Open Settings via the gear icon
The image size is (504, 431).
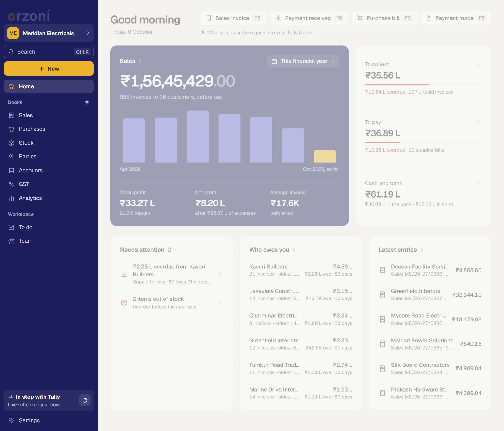11,420
